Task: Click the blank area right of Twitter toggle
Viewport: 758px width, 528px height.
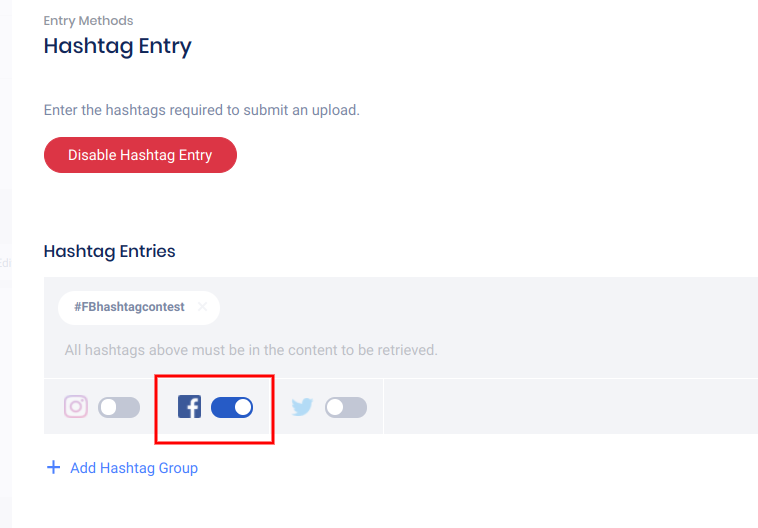Action: [570, 407]
